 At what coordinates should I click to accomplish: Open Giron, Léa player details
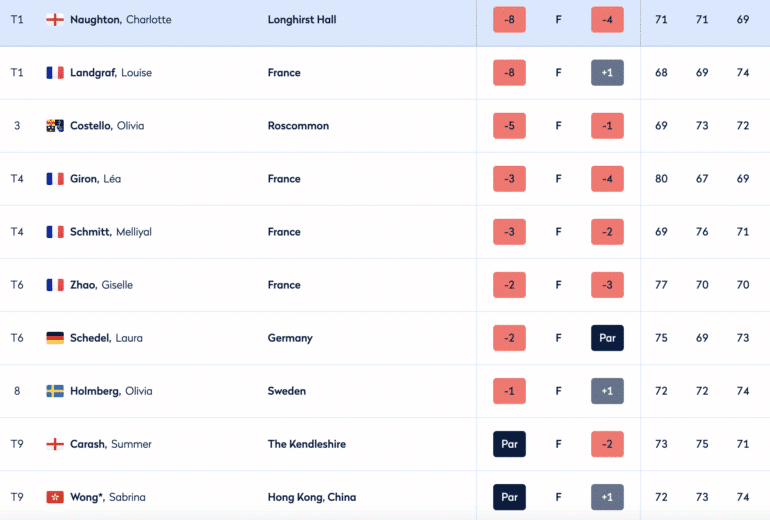coord(95,179)
